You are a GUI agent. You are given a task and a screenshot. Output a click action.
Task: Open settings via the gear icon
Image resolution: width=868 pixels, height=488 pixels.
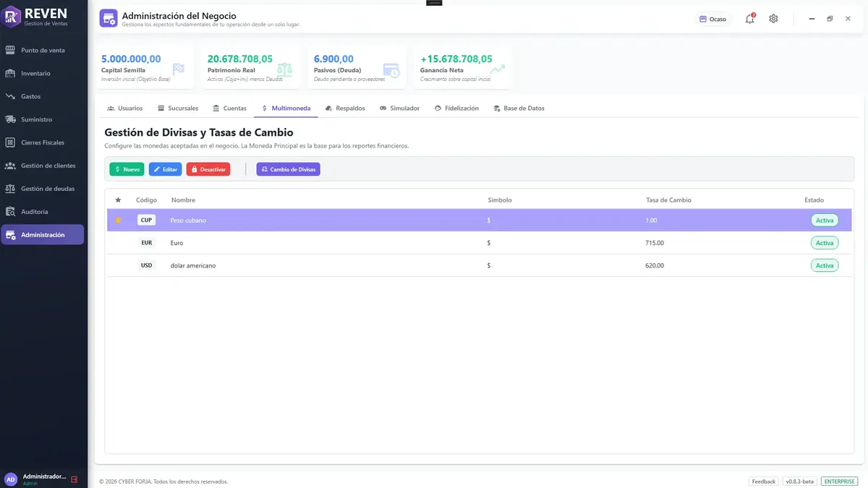point(773,19)
